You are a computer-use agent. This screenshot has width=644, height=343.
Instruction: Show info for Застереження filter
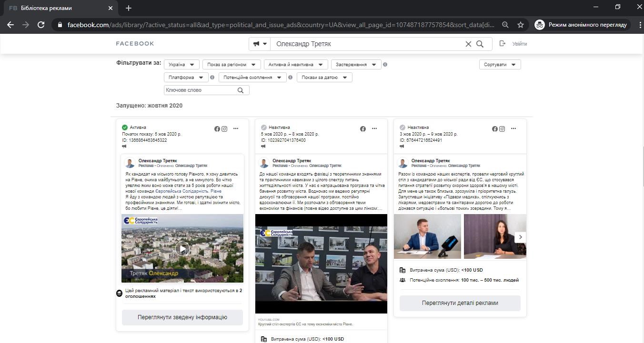(x=385, y=65)
